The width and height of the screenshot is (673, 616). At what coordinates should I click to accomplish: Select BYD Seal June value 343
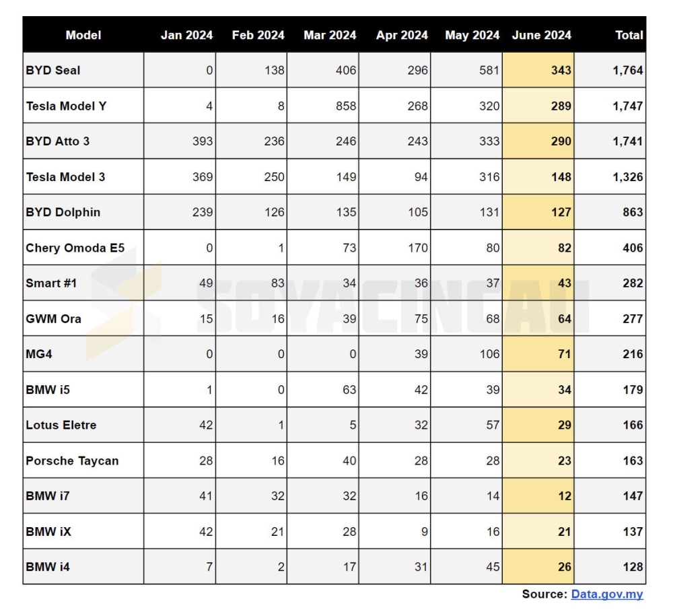pos(560,70)
